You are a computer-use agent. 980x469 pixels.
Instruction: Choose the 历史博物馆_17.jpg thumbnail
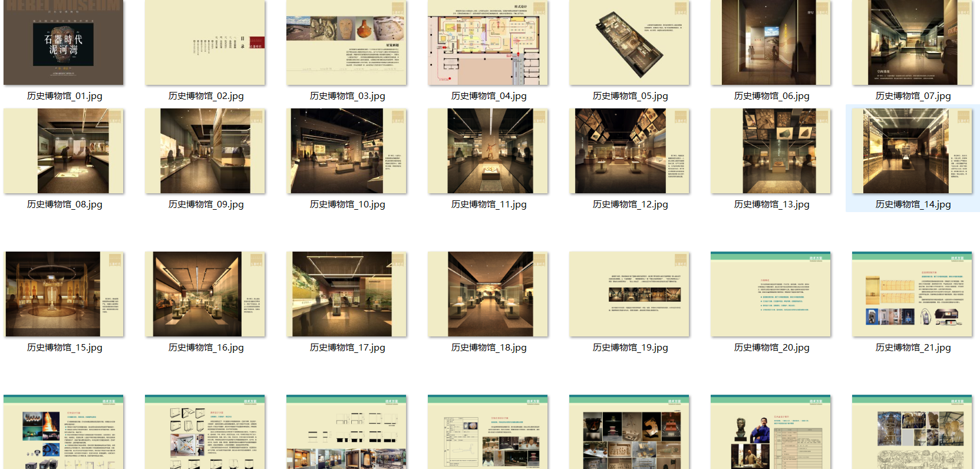pyautogui.click(x=347, y=294)
